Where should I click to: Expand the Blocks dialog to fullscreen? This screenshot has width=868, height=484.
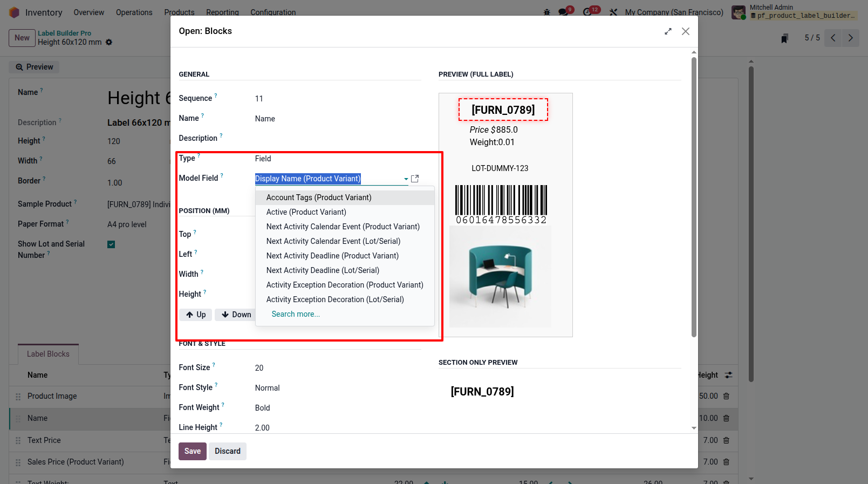tap(668, 31)
